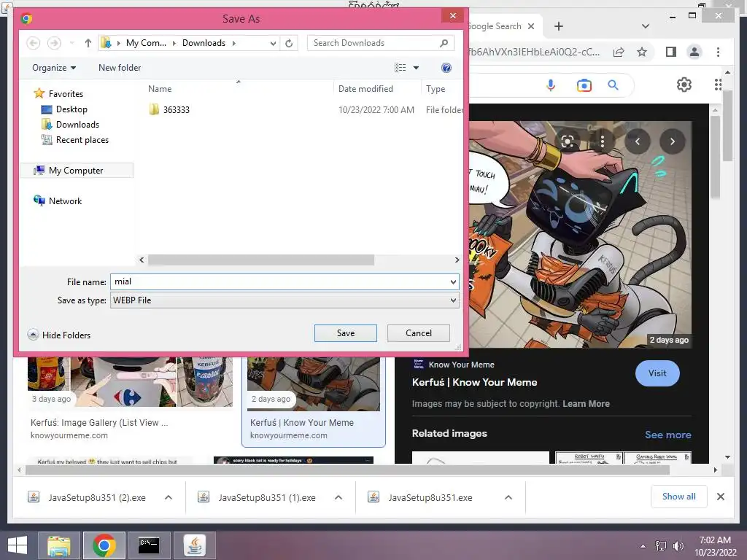Create a New folder
Screen dimensions: 747x560
pos(120,68)
